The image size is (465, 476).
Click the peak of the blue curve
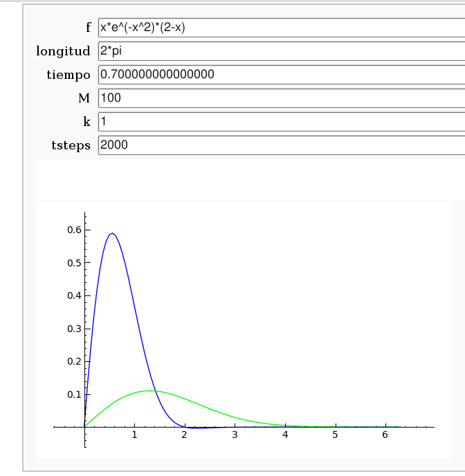(x=112, y=233)
